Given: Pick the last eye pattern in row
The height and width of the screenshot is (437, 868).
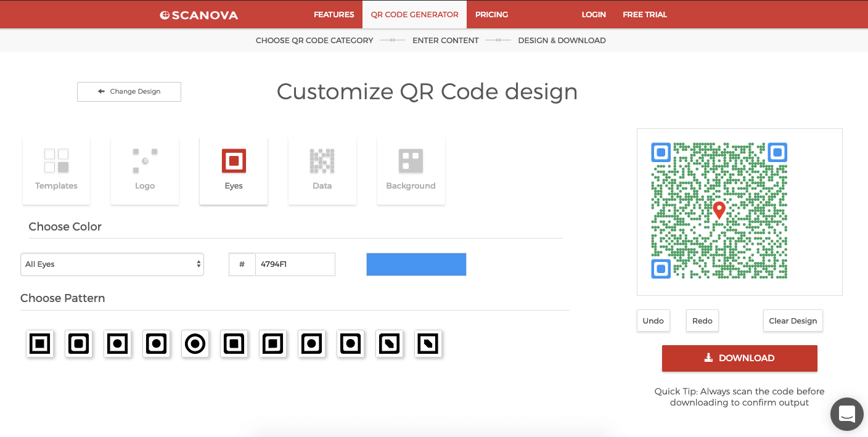Looking at the screenshot, I should pos(428,343).
